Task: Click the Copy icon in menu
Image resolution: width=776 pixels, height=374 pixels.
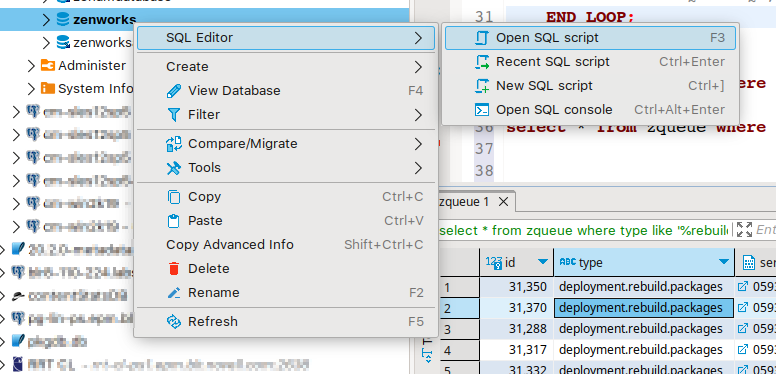Action: pos(174,197)
